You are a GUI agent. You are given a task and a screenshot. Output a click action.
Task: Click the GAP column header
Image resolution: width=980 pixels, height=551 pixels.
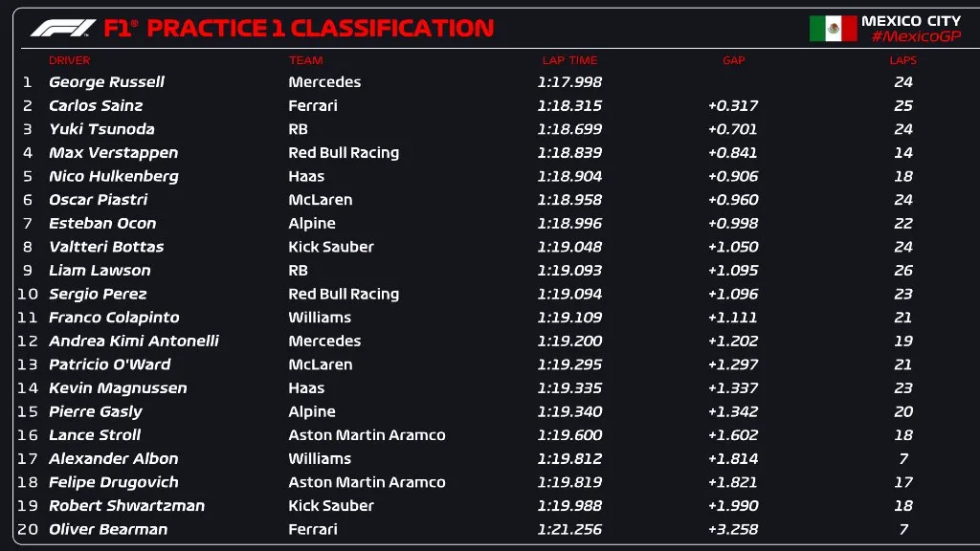point(733,60)
